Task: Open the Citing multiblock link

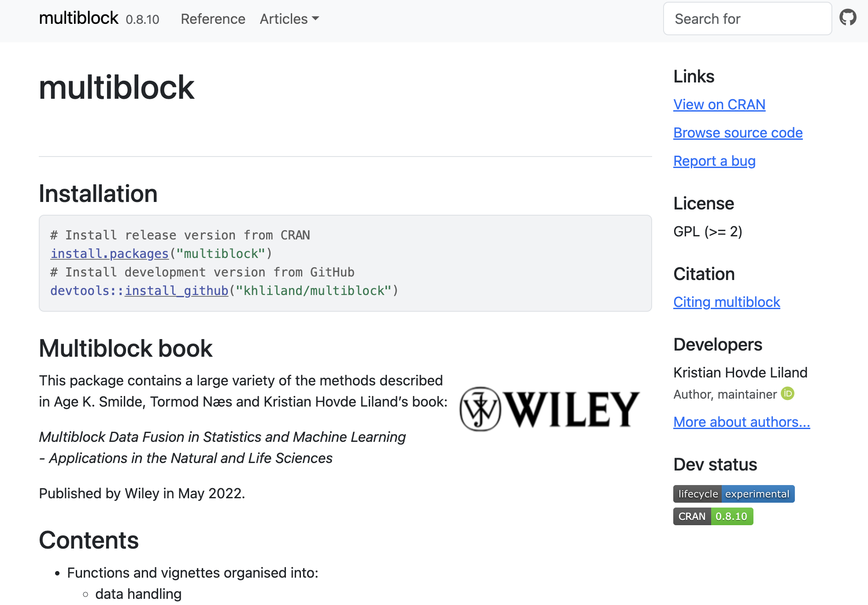Action: coord(727,302)
